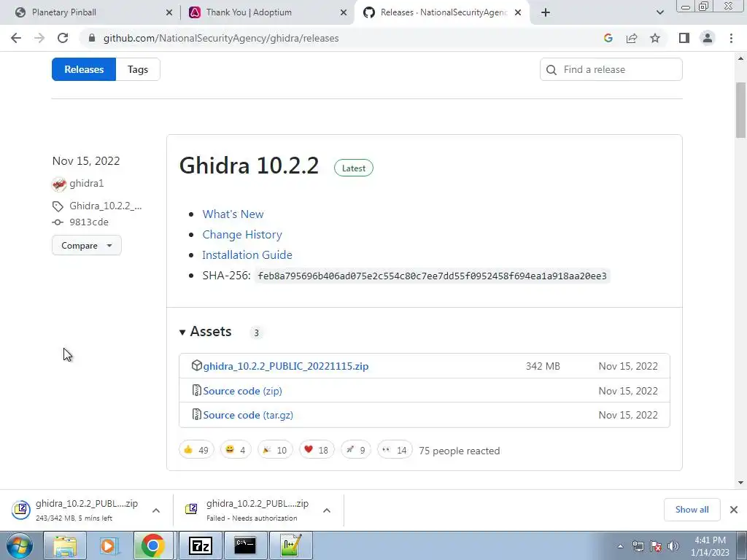Click the browser forward arrow
Image resolution: width=747 pixels, height=560 pixels.
click(39, 38)
